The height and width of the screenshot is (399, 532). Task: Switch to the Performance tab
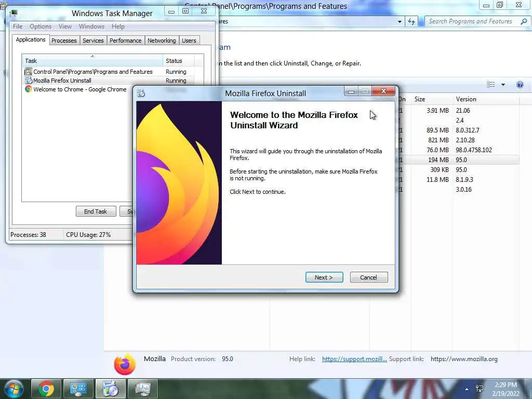pyautogui.click(x=126, y=41)
